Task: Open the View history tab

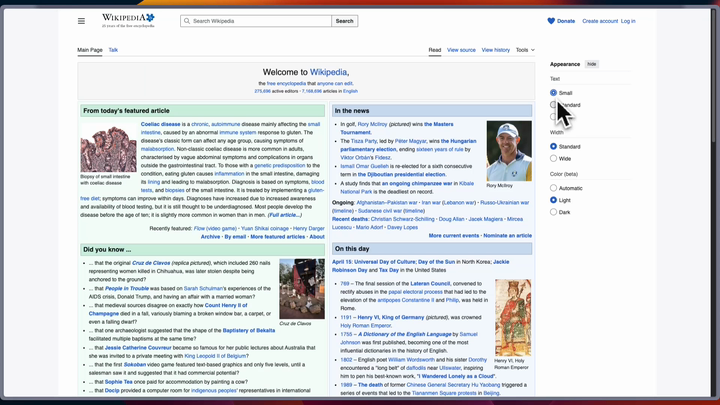Action: coord(495,50)
